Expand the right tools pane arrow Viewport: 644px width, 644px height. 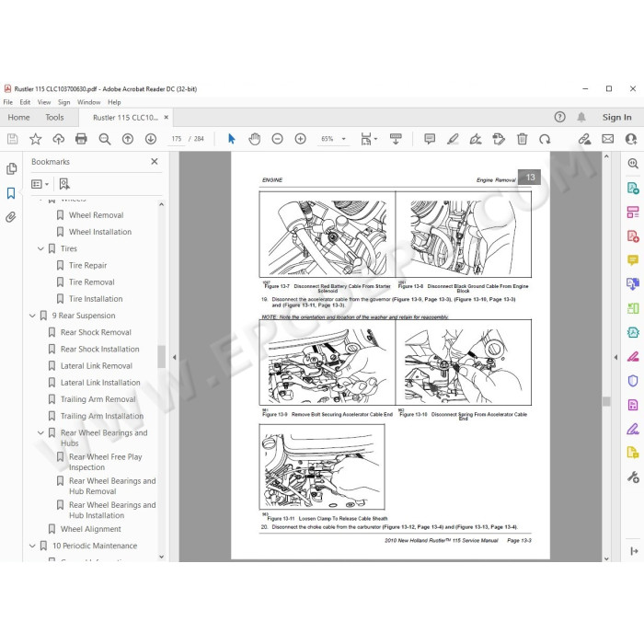615,357
